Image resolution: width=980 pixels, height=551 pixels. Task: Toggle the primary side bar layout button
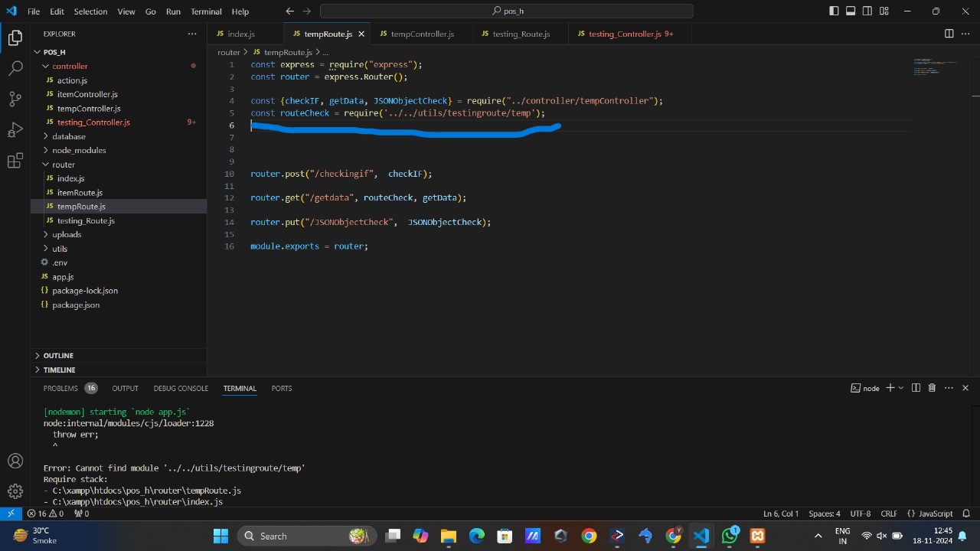(834, 11)
